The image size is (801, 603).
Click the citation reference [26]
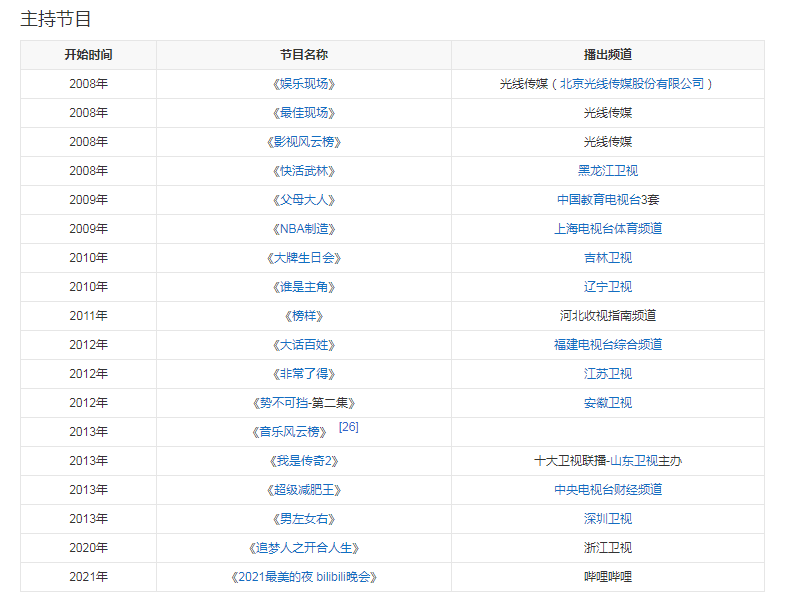pos(348,427)
